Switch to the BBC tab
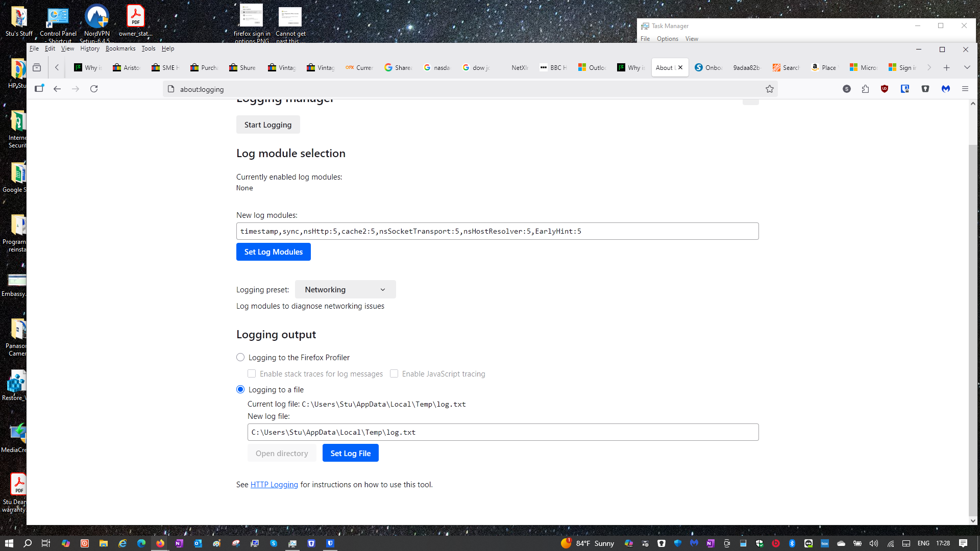The image size is (980, 551). coord(554,67)
